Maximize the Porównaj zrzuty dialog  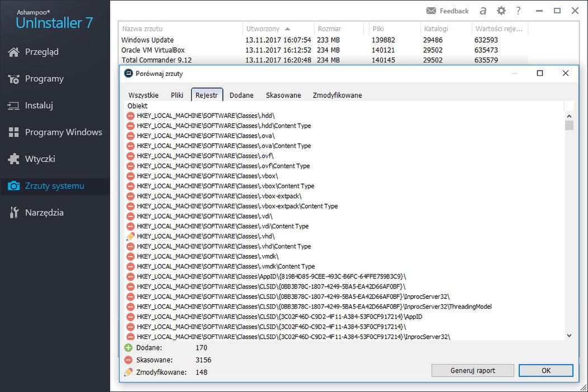[x=540, y=73]
